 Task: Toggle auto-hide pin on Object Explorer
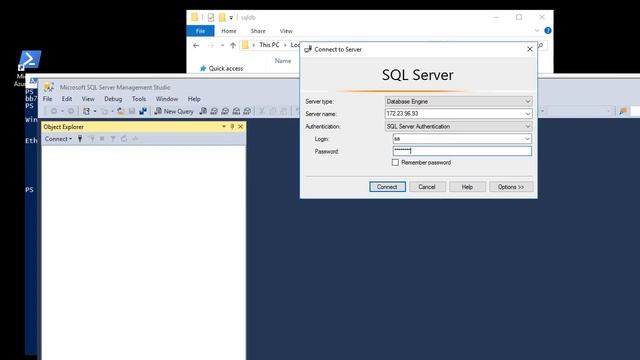point(232,127)
